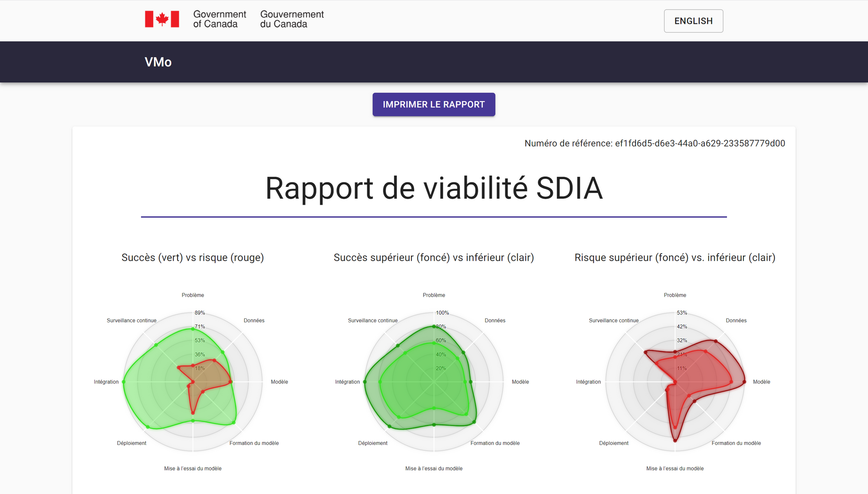Click the 100% axis value on middle chart

[x=442, y=313]
